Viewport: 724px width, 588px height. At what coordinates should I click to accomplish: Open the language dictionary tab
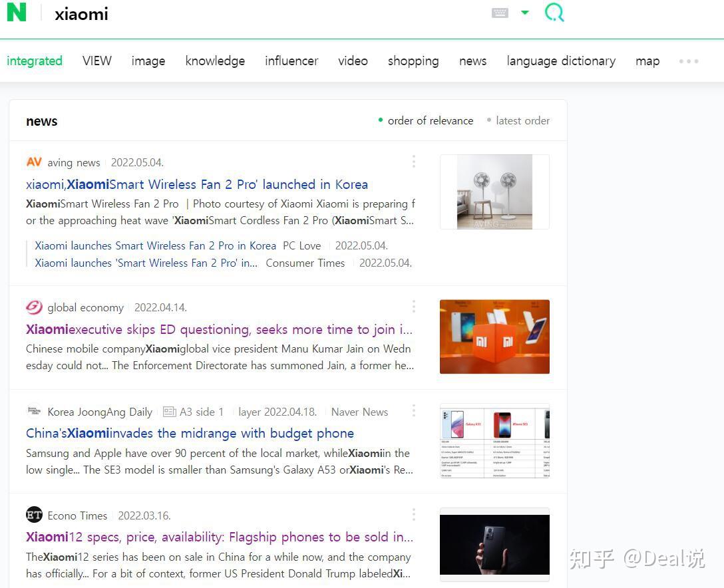point(561,61)
